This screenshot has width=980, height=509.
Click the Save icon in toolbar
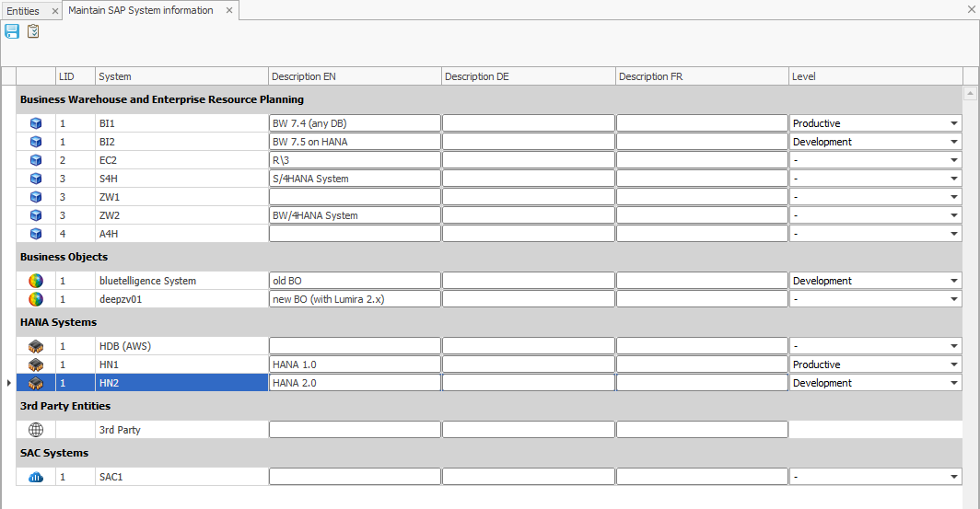tap(12, 31)
